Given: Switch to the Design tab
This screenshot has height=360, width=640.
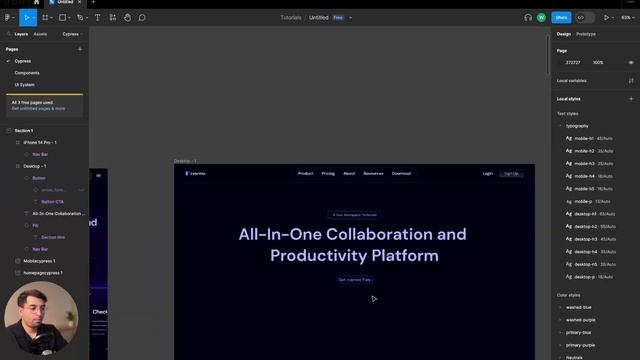Looking at the screenshot, I should (564, 34).
